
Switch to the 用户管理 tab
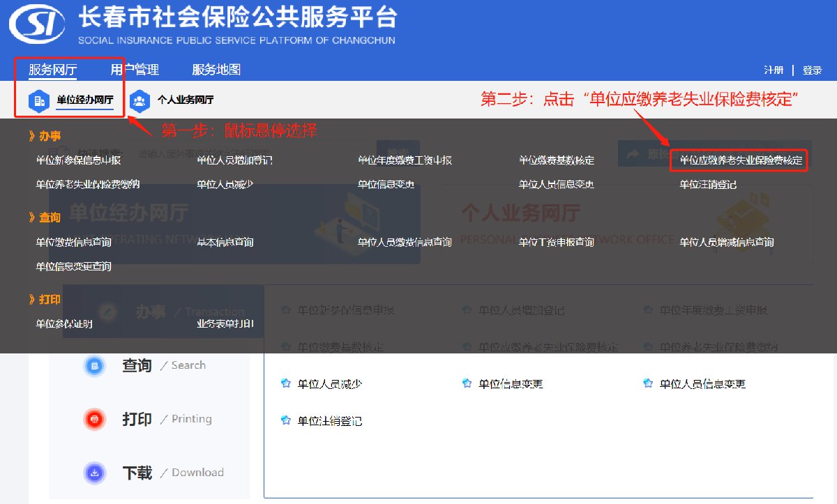coord(135,70)
